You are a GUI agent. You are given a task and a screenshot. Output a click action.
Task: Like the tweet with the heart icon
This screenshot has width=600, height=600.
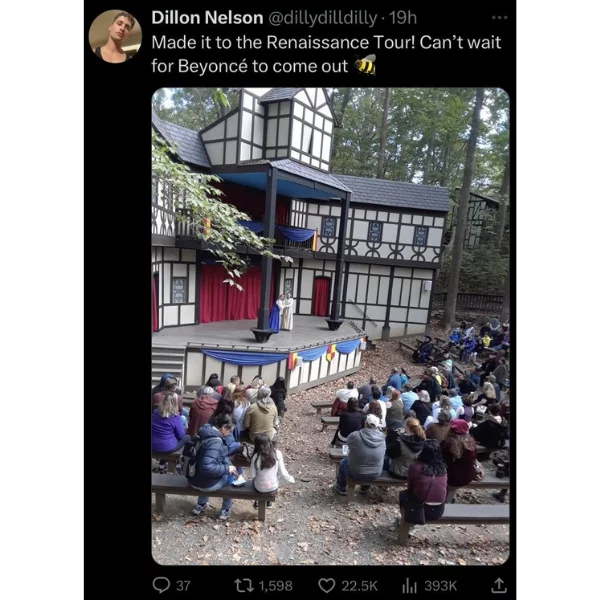click(x=327, y=585)
